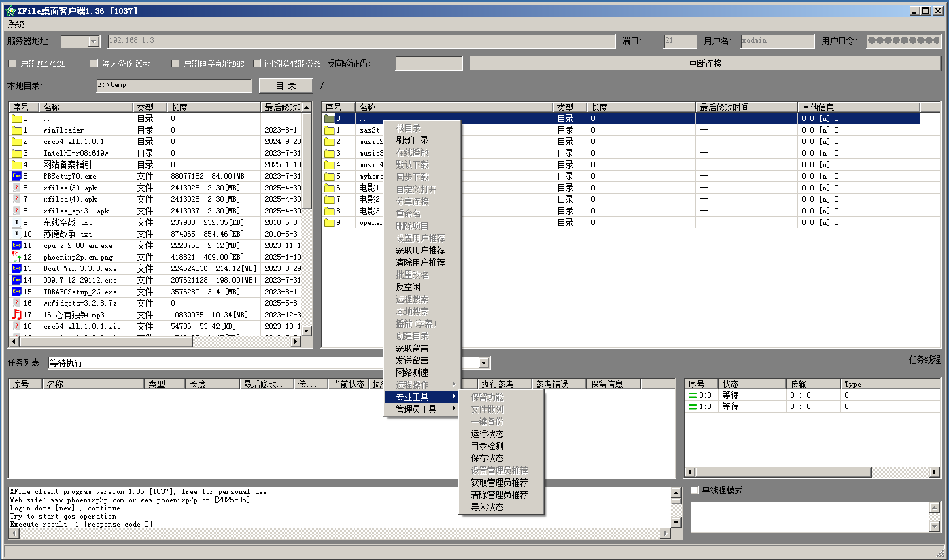Toggle the 进入备份模式 checkbox
The width and height of the screenshot is (949, 560).
tap(94, 64)
